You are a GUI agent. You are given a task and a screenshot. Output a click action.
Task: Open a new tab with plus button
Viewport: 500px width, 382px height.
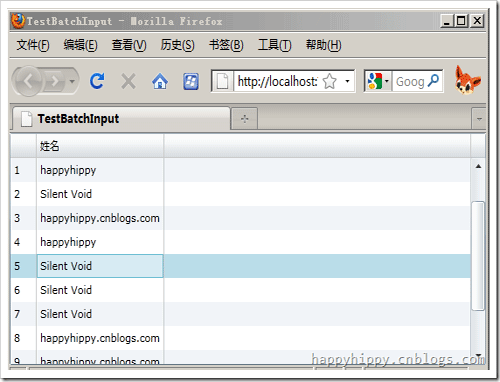(x=244, y=119)
